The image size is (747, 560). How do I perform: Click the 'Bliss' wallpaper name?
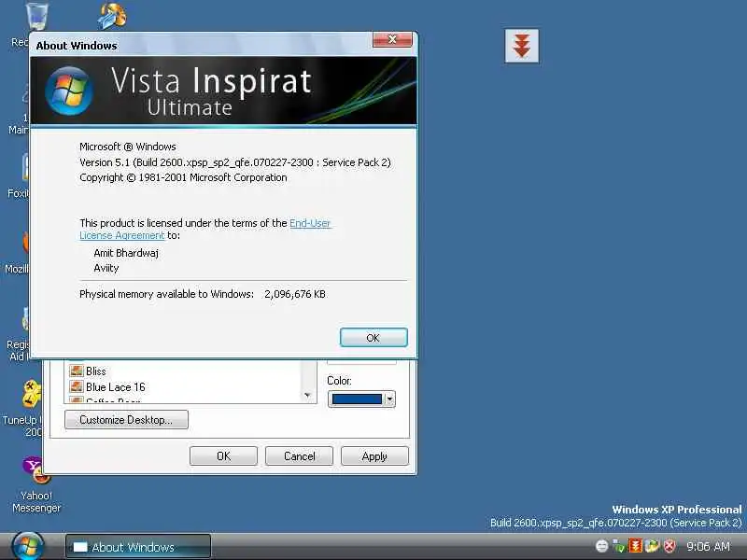click(x=96, y=371)
